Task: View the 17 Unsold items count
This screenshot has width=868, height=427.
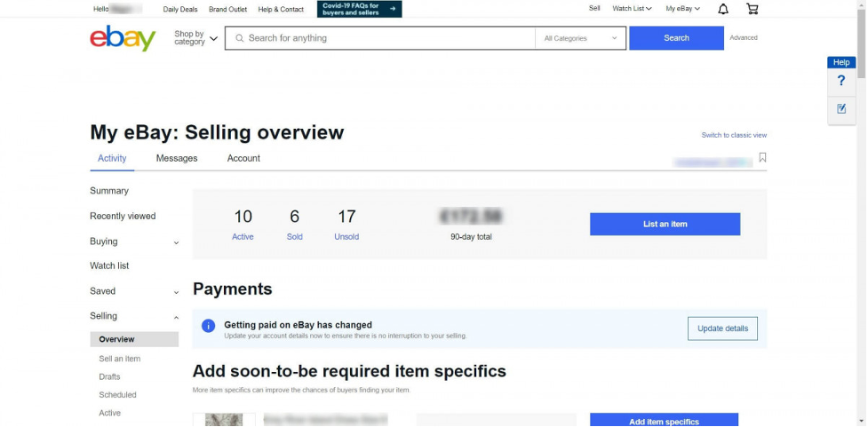Action: click(346, 224)
